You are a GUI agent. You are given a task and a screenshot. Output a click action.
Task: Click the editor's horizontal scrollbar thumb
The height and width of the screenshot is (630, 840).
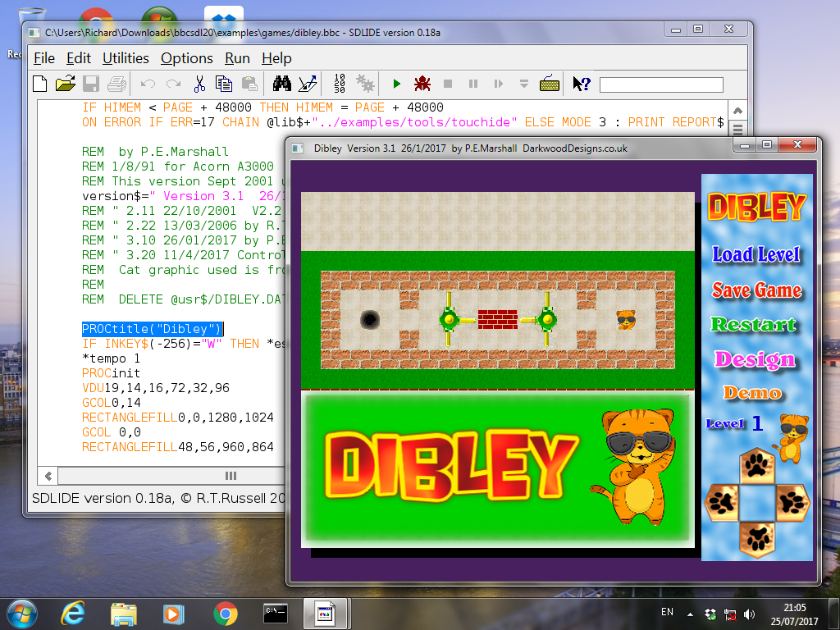231,476
